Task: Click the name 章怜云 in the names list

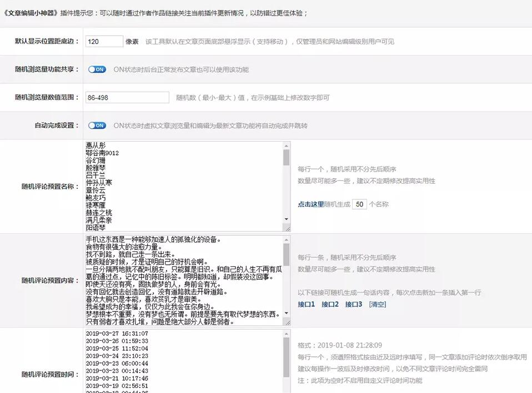Action: (96, 190)
